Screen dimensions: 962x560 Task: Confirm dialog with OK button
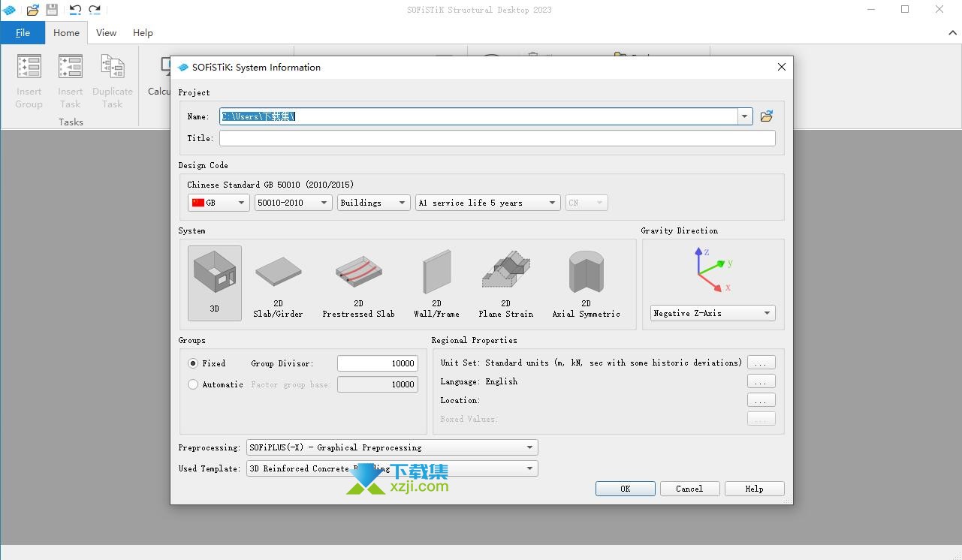click(626, 489)
